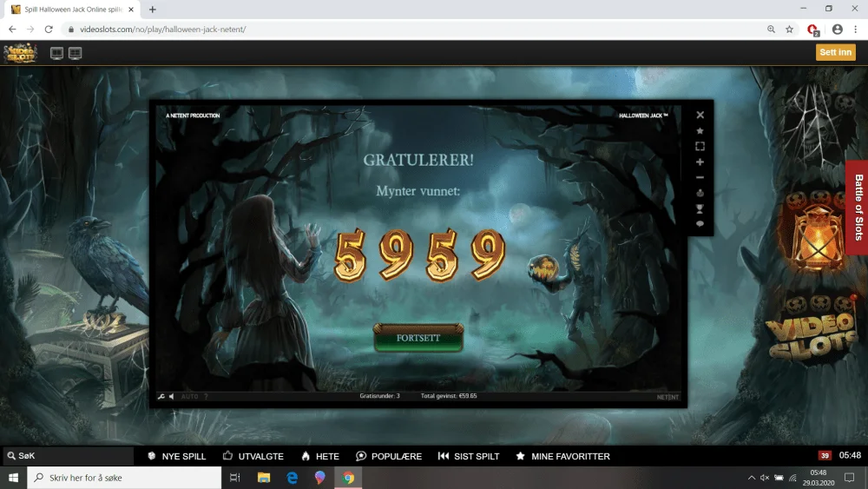Enlarge game window with the plus icon
This screenshot has width=868, height=489.
[x=700, y=162]
